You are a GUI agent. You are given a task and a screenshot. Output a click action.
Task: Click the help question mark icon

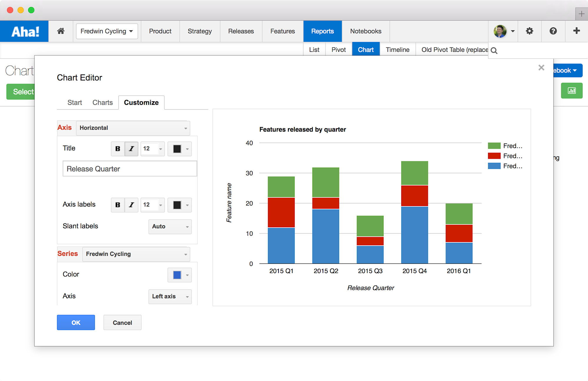pos(553,31)
